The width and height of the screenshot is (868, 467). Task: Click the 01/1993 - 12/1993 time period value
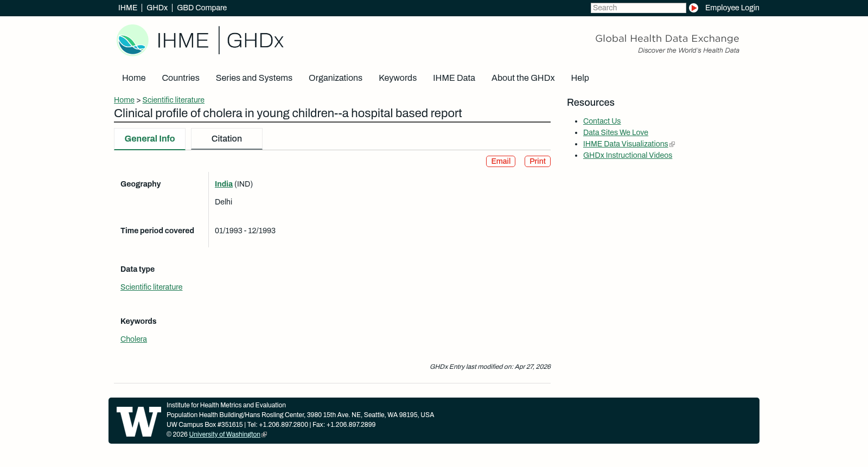click(x=245, y=231)
